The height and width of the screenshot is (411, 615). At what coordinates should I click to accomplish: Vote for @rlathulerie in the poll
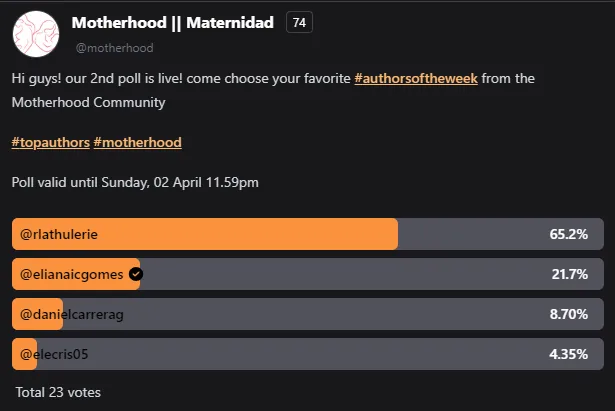pos(308,234)
